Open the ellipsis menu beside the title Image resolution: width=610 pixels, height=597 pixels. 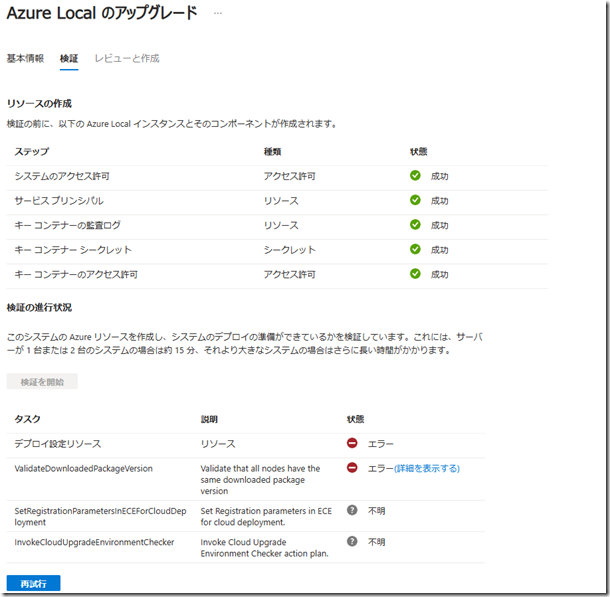[x=218, y=13]
